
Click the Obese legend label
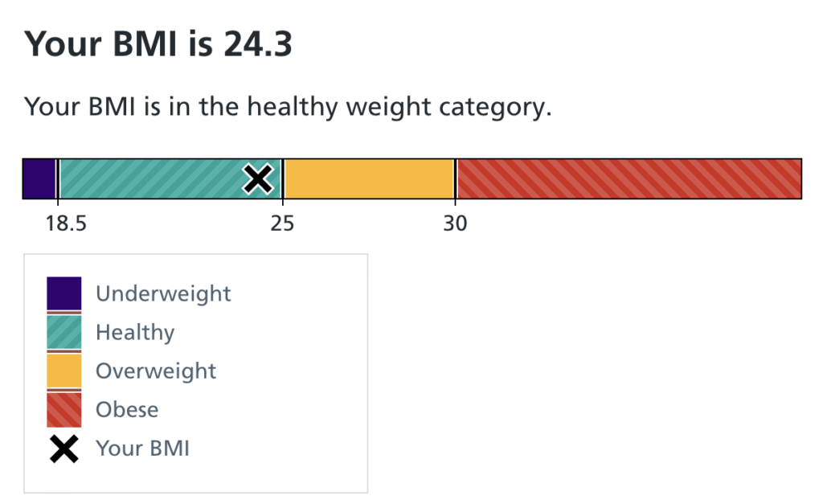pyautogui.click(x=127, y=409)
